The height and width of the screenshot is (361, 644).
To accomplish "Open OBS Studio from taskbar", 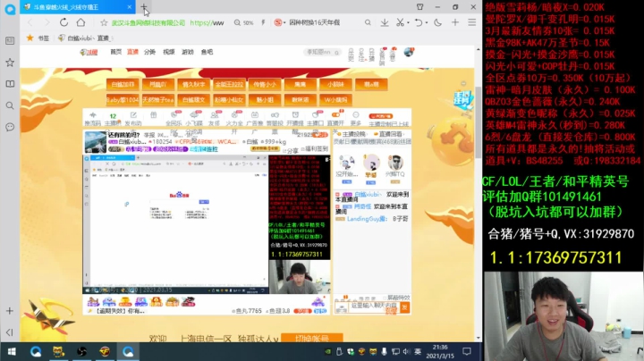I will [81, 351].
